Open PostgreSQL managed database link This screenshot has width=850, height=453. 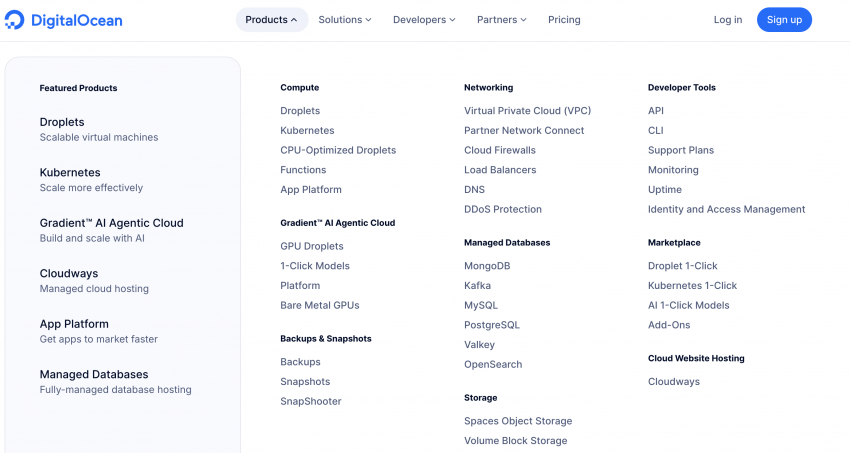tap(491, 325)
